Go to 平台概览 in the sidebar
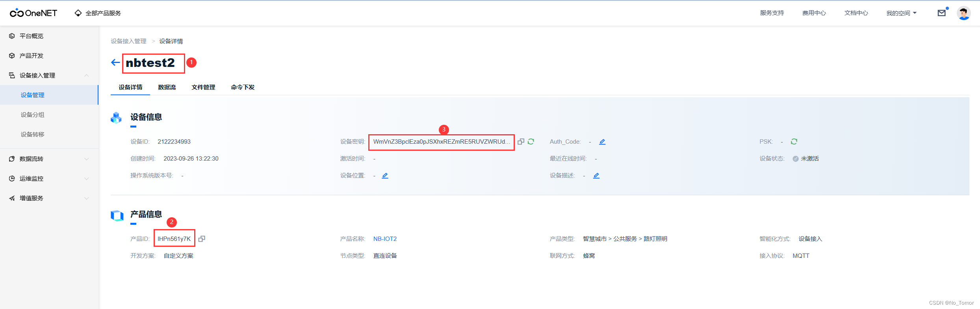Image resolution: width=980 pixels, height=309 pixels. point(32,36)
